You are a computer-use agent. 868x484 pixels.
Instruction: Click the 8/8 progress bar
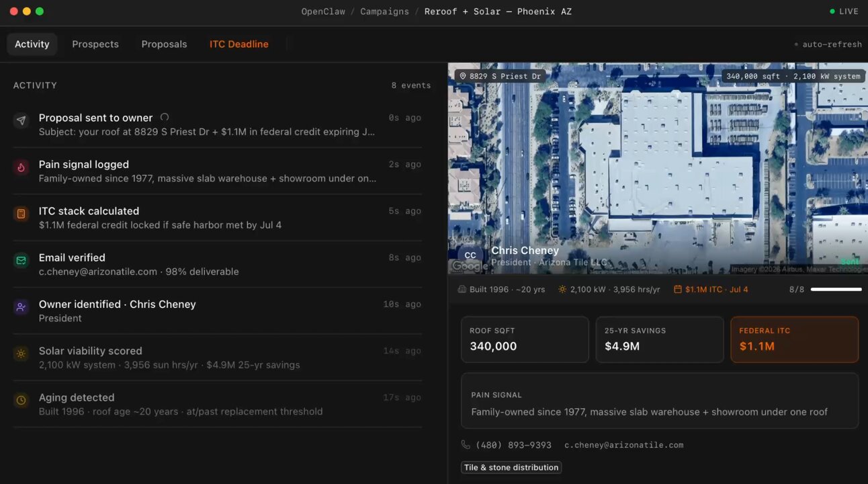click(836, 290)
